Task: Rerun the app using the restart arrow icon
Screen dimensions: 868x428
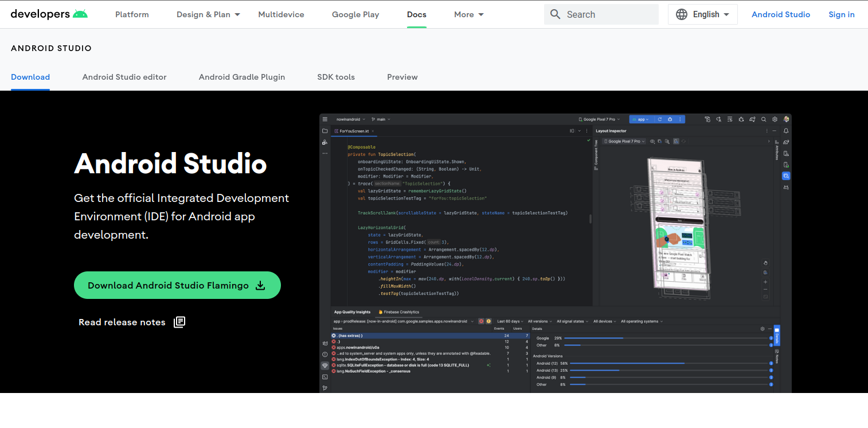Action: [x=660, y=119]
